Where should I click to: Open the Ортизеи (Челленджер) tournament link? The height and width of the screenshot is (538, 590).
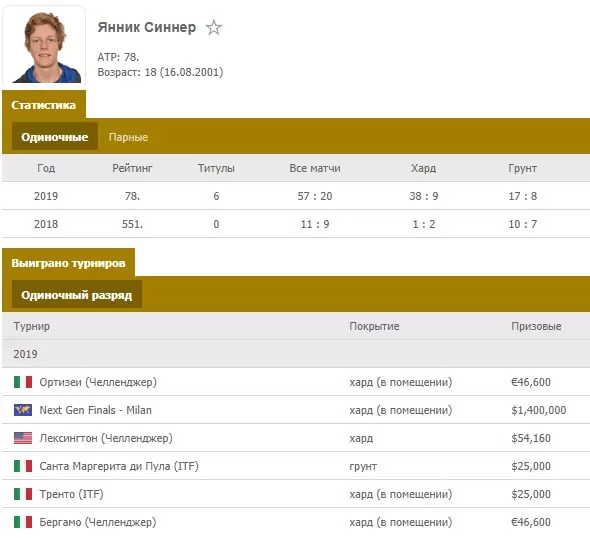[98, 382]
